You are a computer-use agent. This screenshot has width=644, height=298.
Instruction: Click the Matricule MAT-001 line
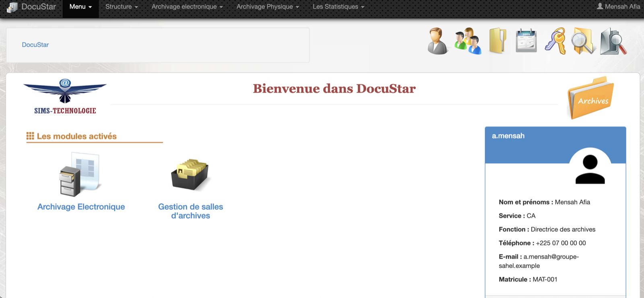pos(528,280)
